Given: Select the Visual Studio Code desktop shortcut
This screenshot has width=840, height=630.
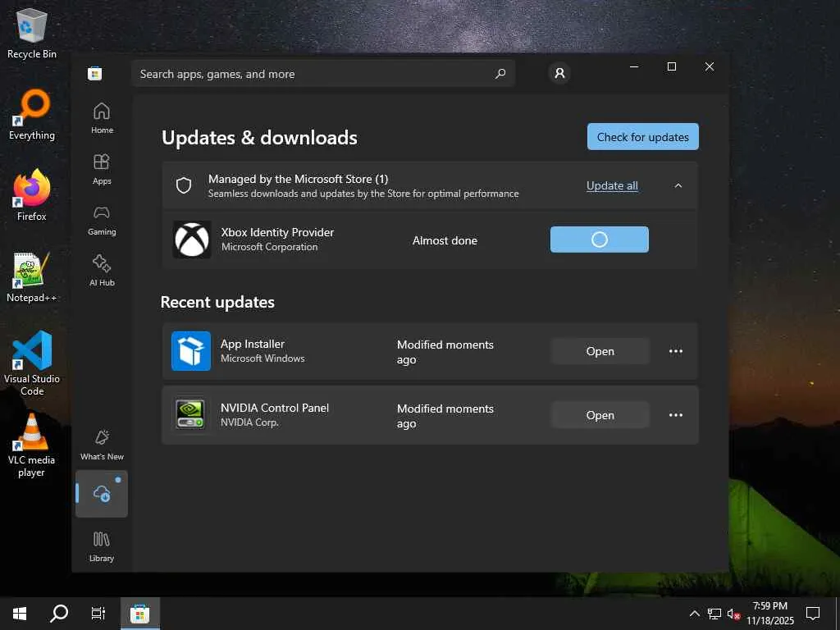Looking at the screenshot, I should click(x=32, y=363).
